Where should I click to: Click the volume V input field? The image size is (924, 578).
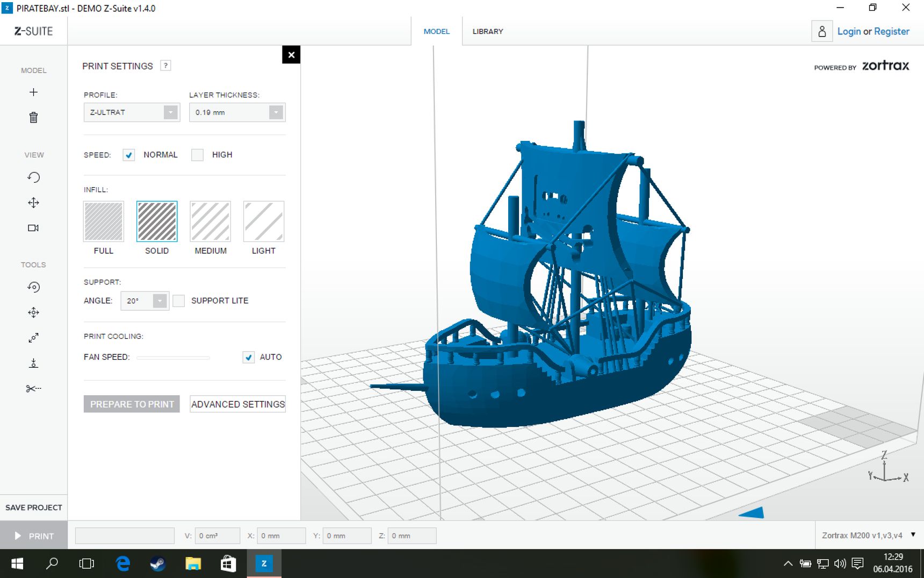click(x=217, y=536)
